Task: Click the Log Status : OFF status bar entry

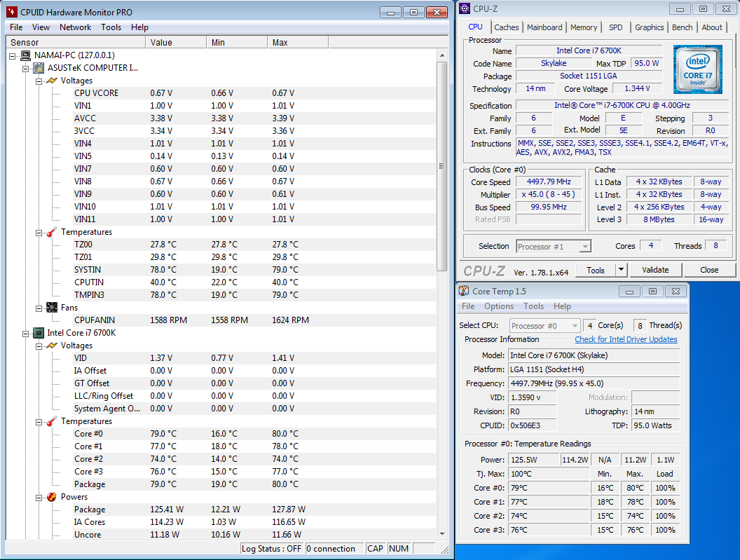Action: coord(271,549)
